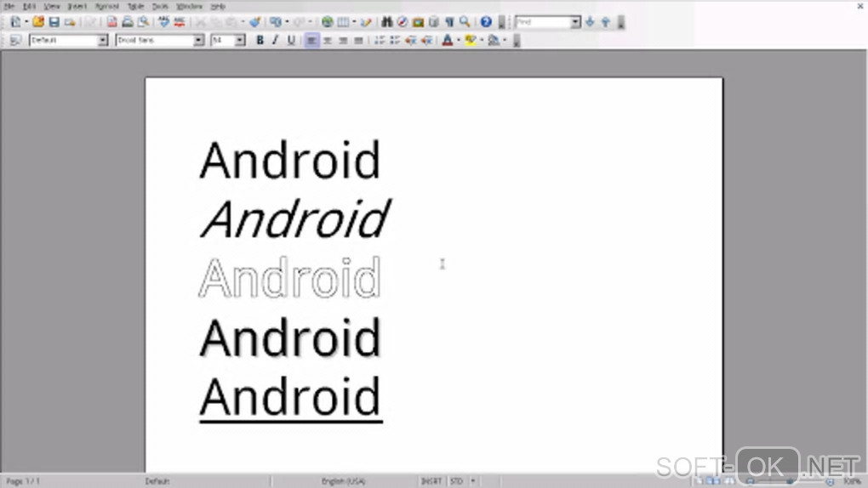This screenshot has width=868, height=488.
Task: Open the Format menu
Action: tap(107, 7)
